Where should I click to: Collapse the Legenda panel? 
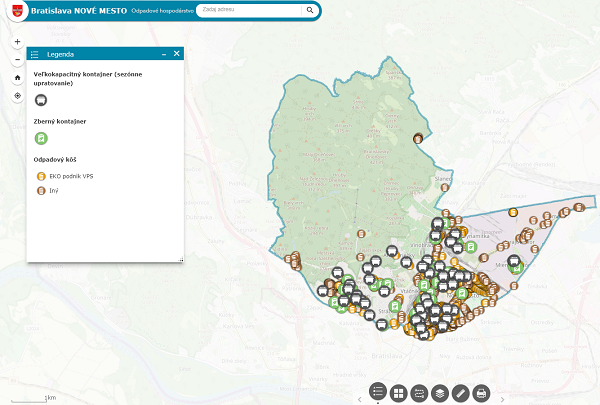click(163, 54)
